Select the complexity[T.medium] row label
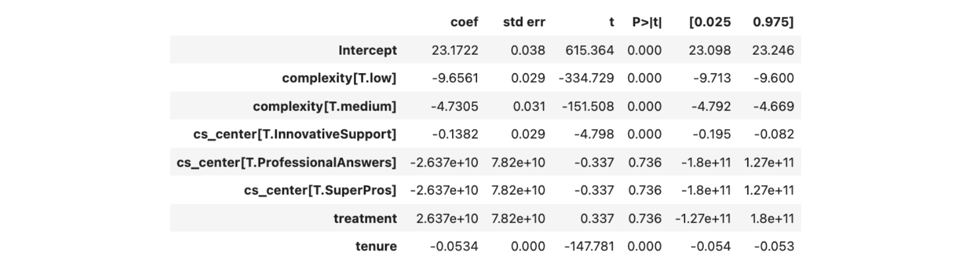 pos(324,106)
